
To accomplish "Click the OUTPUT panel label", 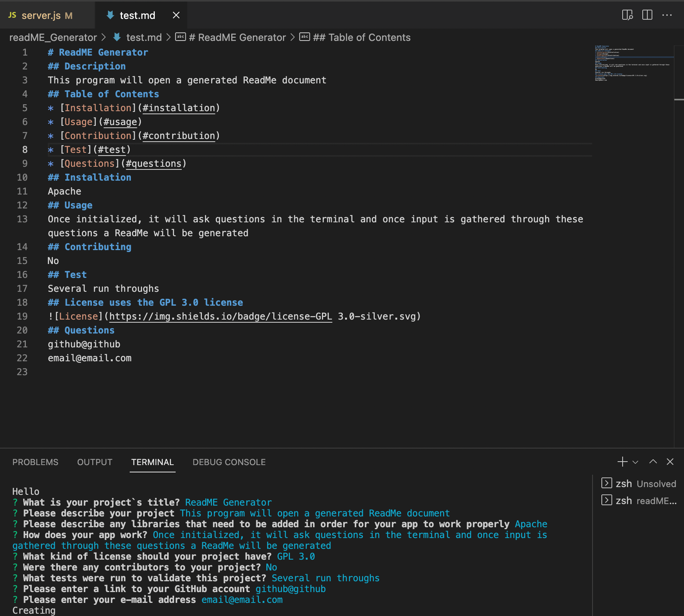I will pyautogui.click(x=95, y=462).
